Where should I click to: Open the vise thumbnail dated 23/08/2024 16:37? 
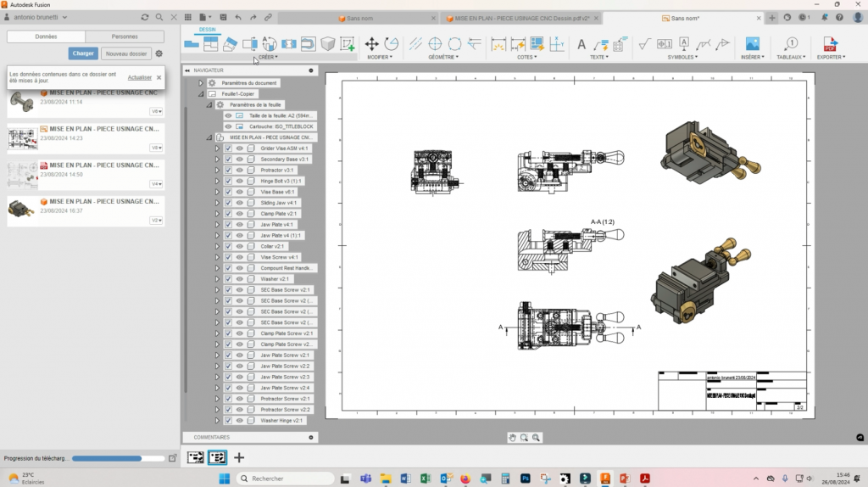click(x=21, y=210)
